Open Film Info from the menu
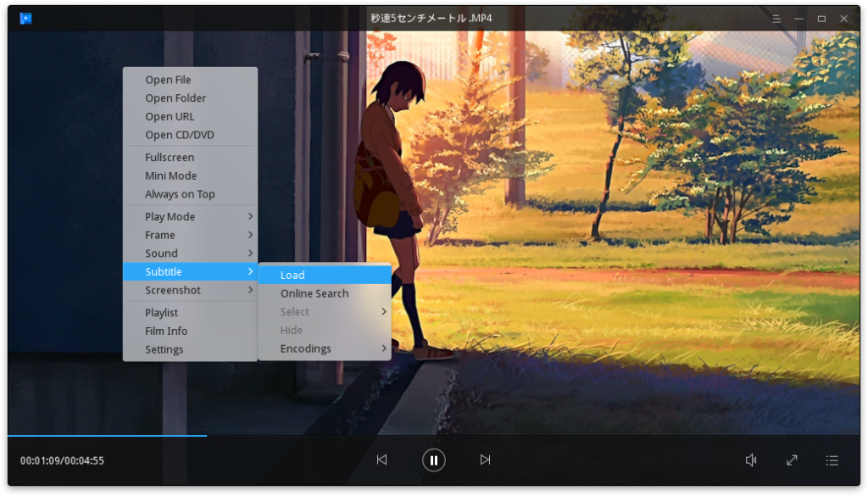The width and height of the screenshot is (868, 496). tap(166, 330)
